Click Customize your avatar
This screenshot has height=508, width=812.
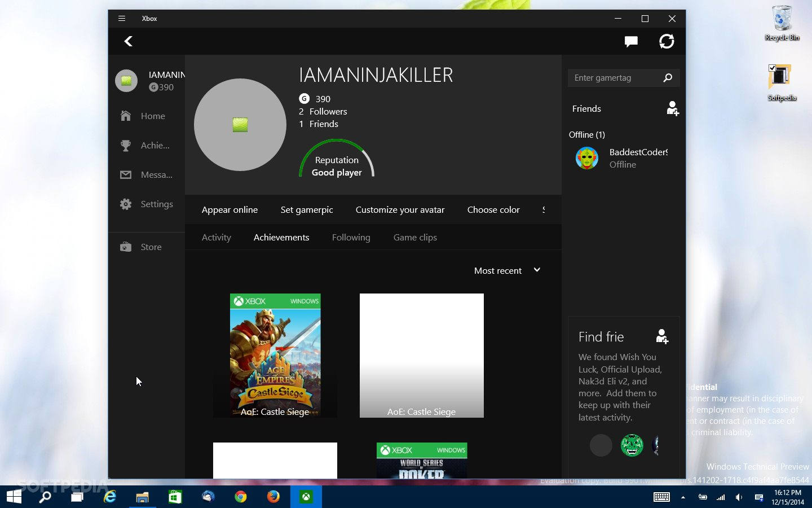tap(400, 209)
